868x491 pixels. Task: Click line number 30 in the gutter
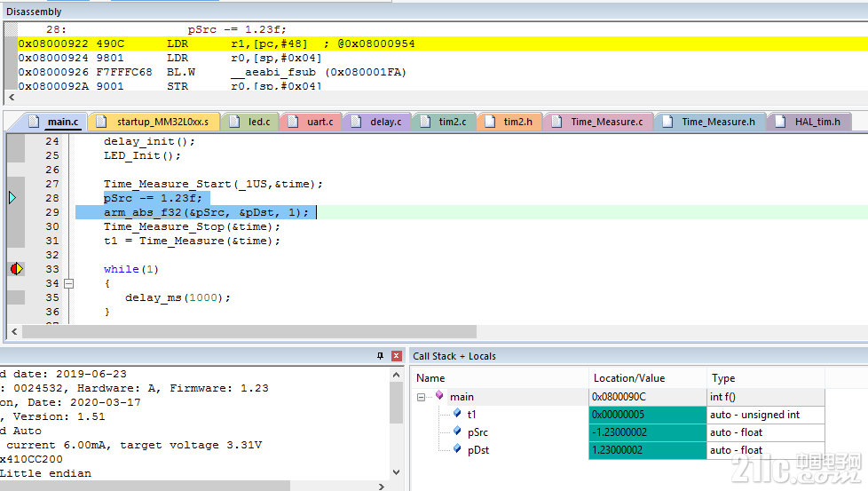(x=52, y=226)
